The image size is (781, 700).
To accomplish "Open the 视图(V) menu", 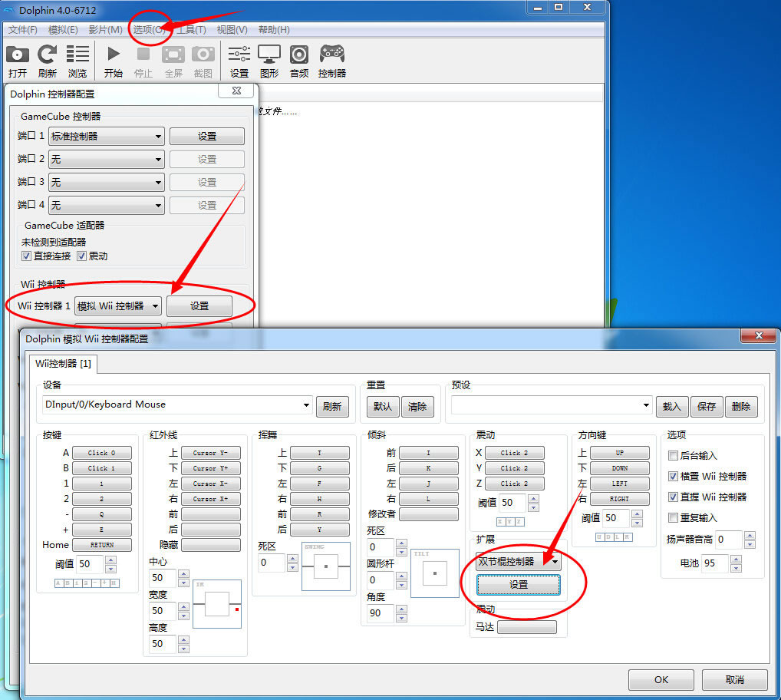I will click(232, 30).
